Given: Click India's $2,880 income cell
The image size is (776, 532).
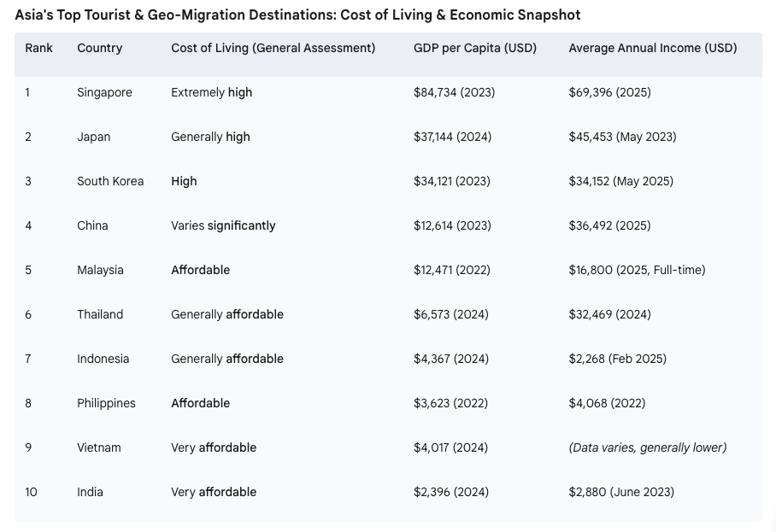Looking at the screenshot, I should point(621,492).
